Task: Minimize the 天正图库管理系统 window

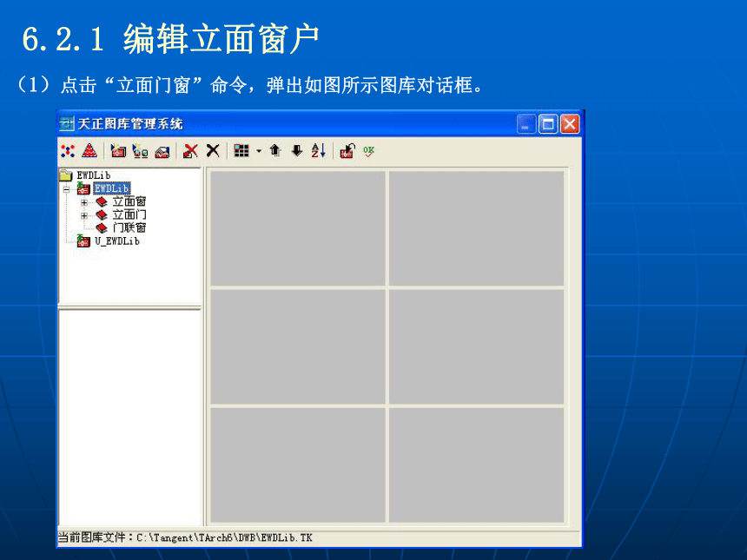Action: 526,124
